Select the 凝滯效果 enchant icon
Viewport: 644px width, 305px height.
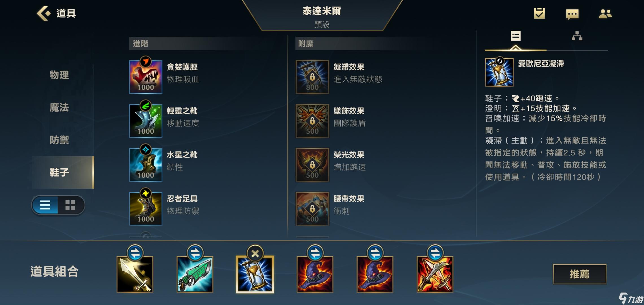pos(312,77)
